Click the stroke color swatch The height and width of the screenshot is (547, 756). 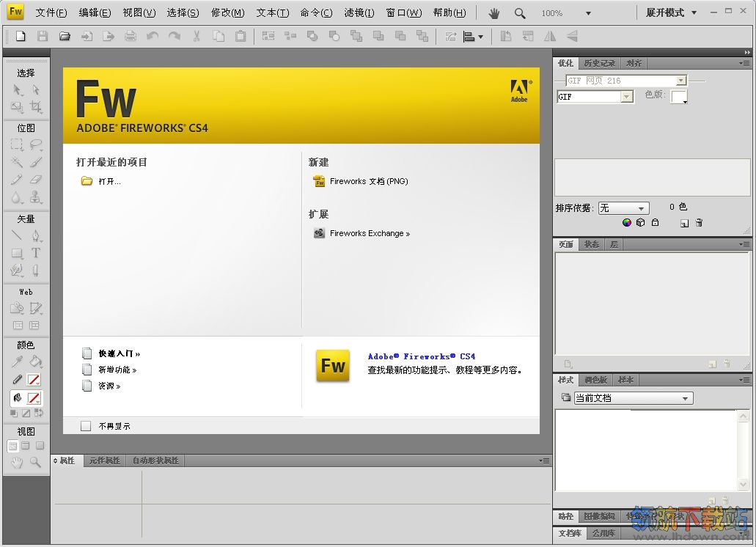34,380
